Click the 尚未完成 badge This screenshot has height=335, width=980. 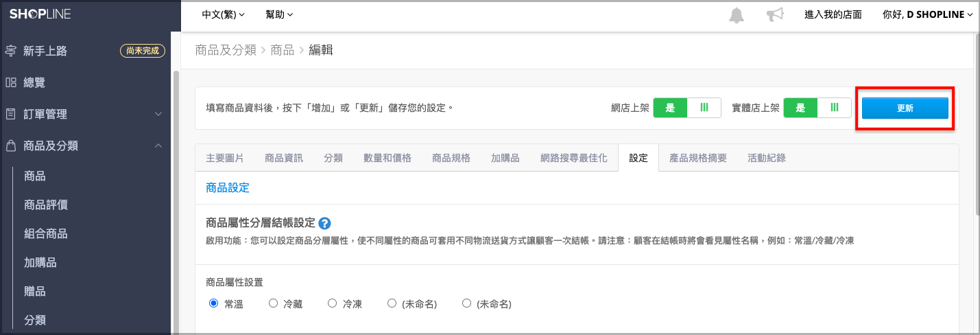(x=143, y=51)
